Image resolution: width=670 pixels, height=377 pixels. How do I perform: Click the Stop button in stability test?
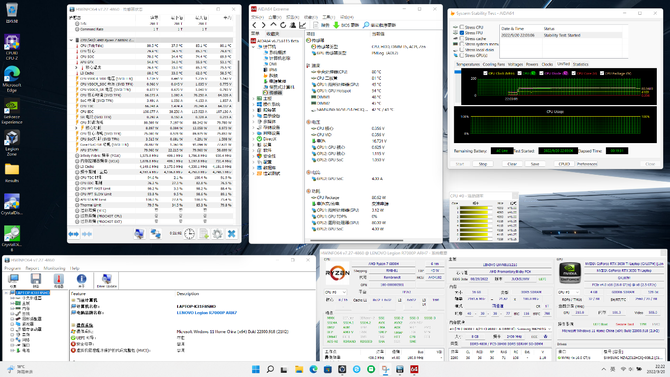482,164
